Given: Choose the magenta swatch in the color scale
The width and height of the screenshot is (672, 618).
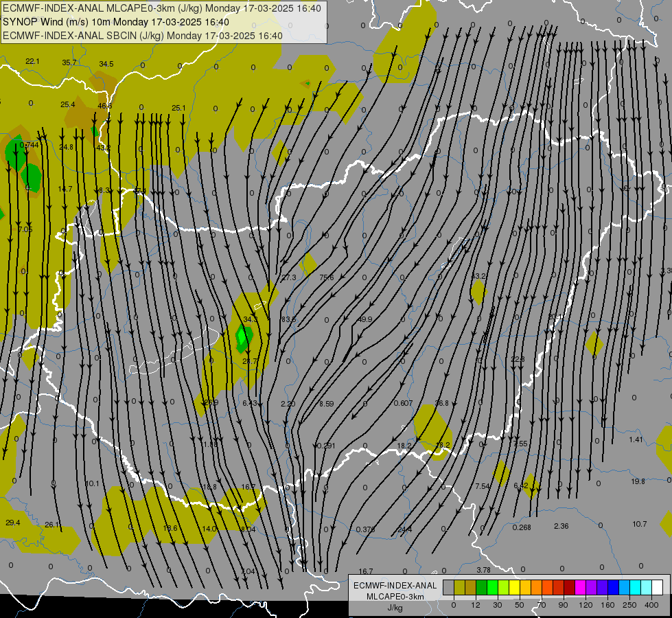Looking at the screenshot, I should (580, 588).
